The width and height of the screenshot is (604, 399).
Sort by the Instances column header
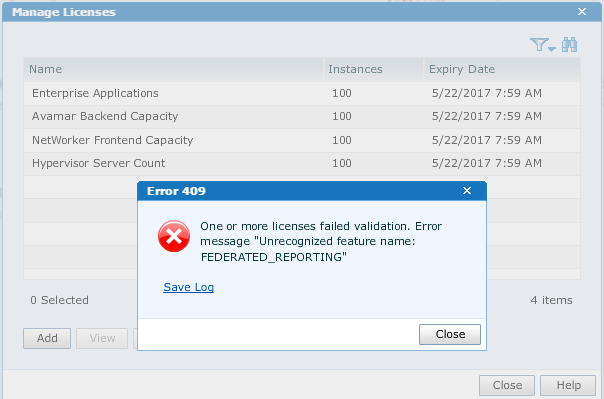point(373,69)
